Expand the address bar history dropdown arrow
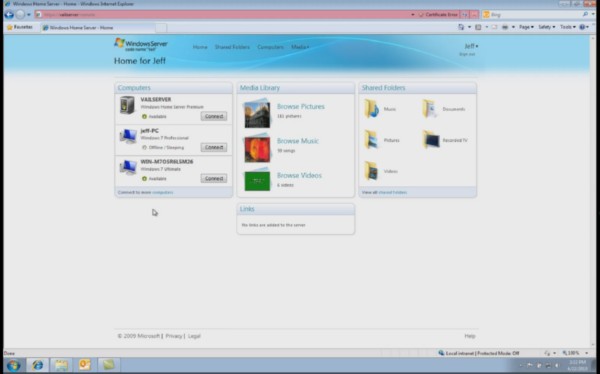The height and width of the screenshot is (374, 600). click(x=412, y=15)
